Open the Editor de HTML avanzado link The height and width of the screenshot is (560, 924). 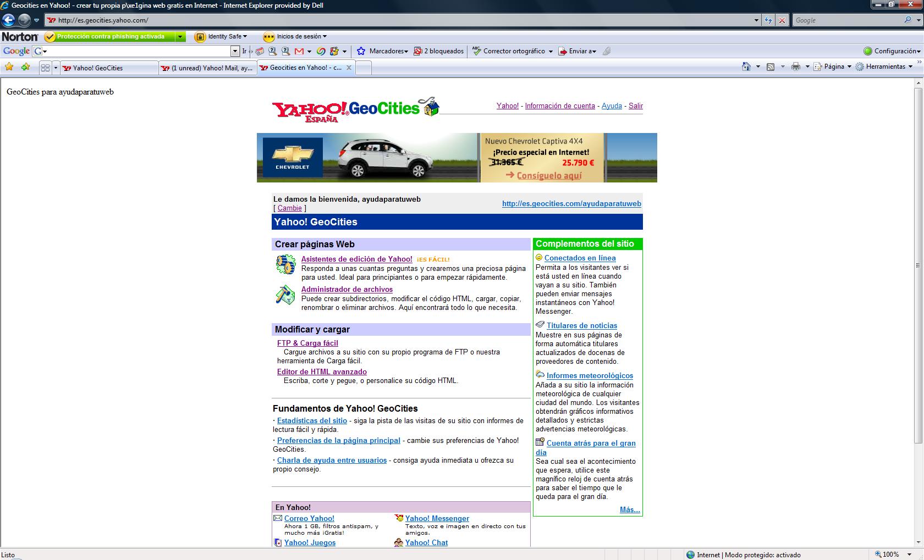pyautogui.click(x=322, y=372)
